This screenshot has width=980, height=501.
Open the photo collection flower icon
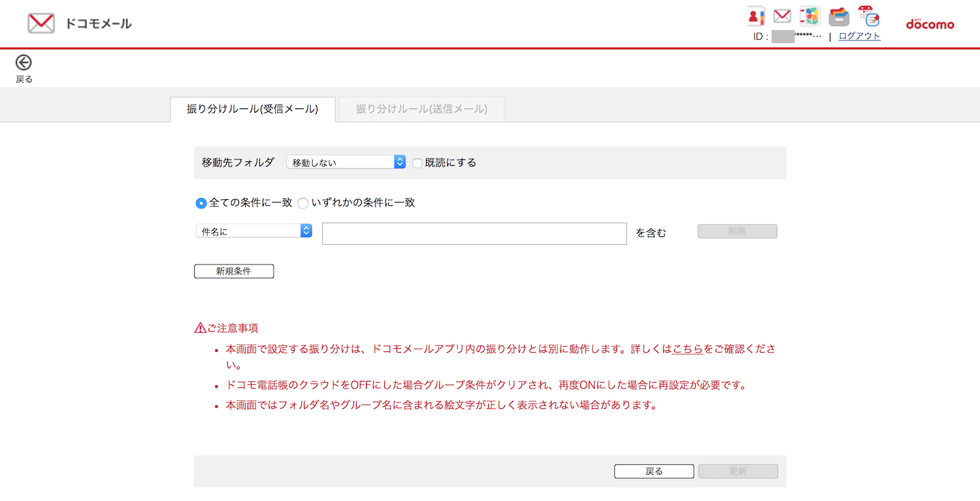(810, 16)
